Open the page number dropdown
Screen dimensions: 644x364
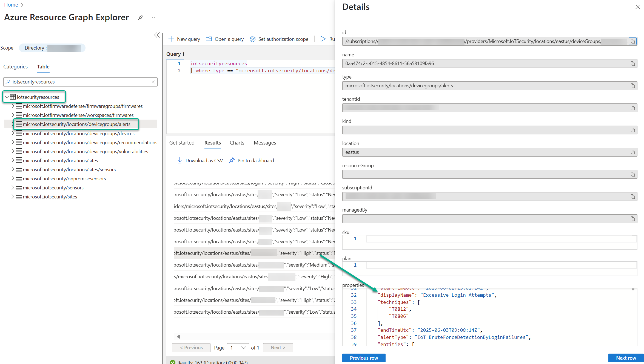tap(238, 348)
